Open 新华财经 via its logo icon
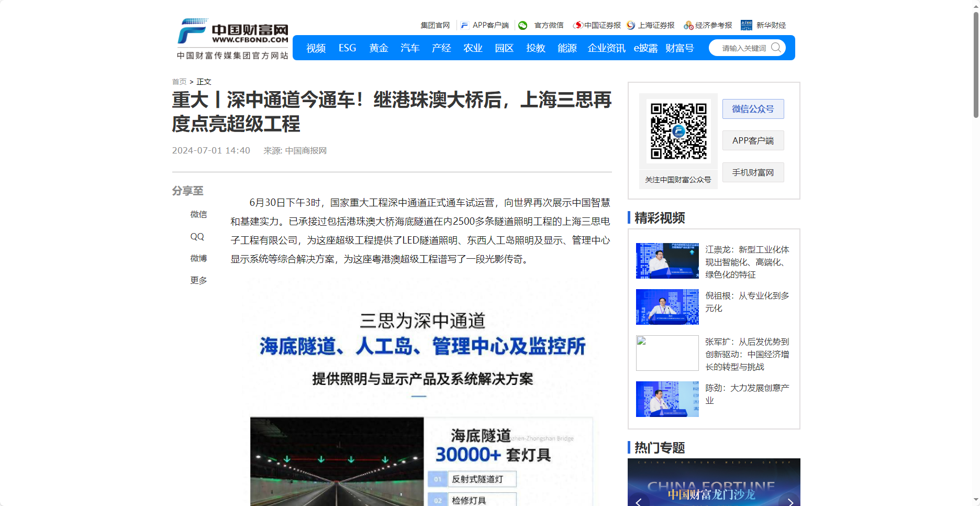 (x=745, y=25)
